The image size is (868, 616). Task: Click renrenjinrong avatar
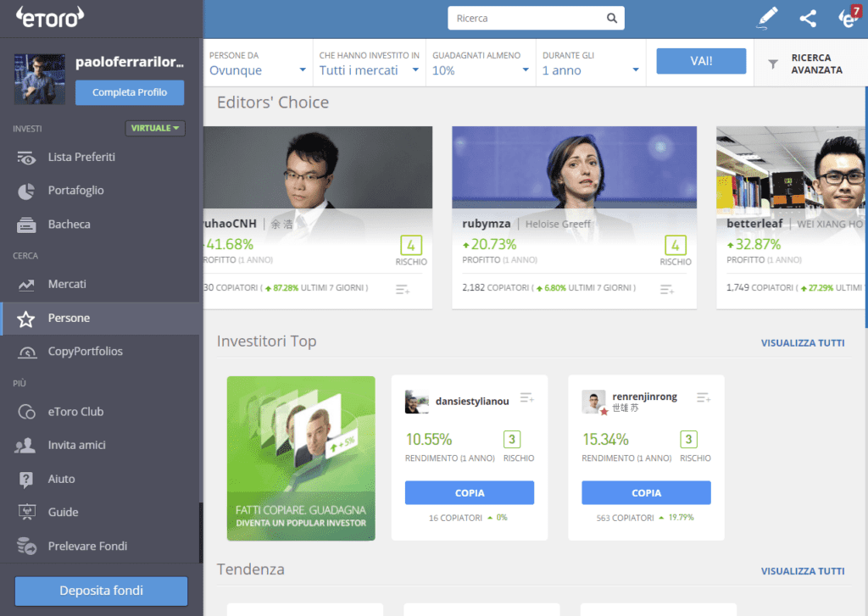594,402
